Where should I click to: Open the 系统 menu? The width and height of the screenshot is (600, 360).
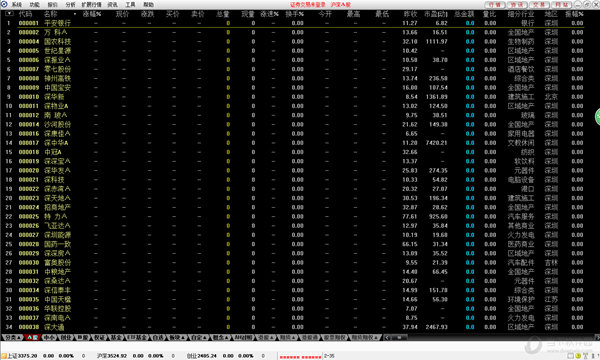point(17,5)
